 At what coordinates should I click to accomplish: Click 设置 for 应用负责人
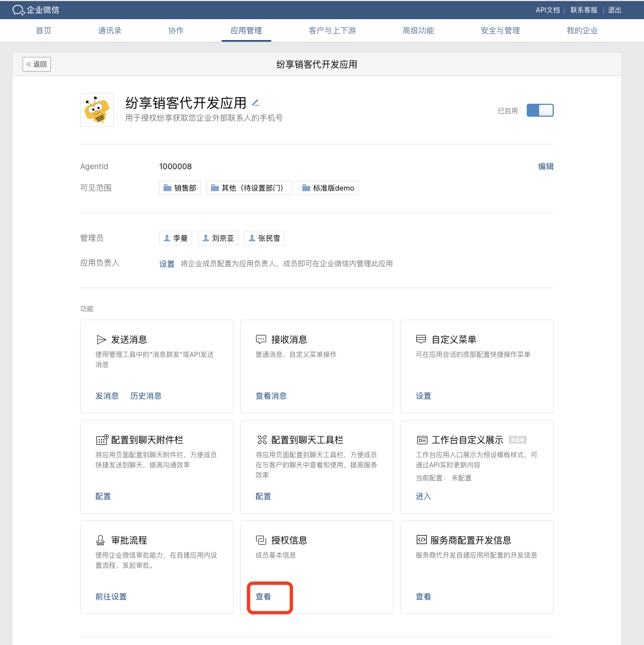click(x=167, y=264)
